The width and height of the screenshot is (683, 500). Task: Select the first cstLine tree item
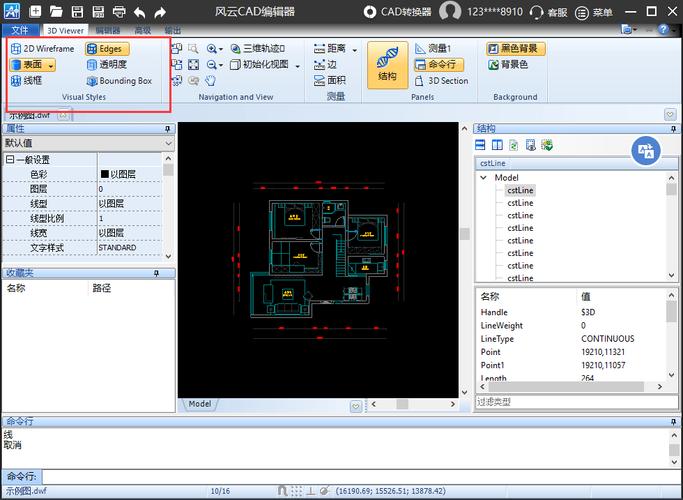(x=520, y=190)
